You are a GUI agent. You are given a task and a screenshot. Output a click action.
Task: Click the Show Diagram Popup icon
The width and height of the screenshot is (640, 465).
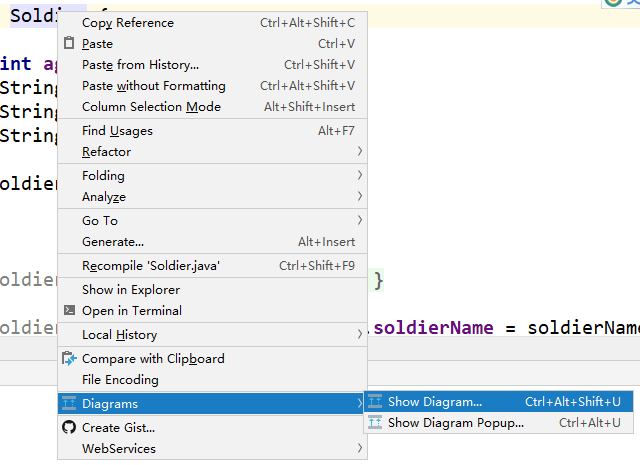pyautogui.click(x=375, y=423)
